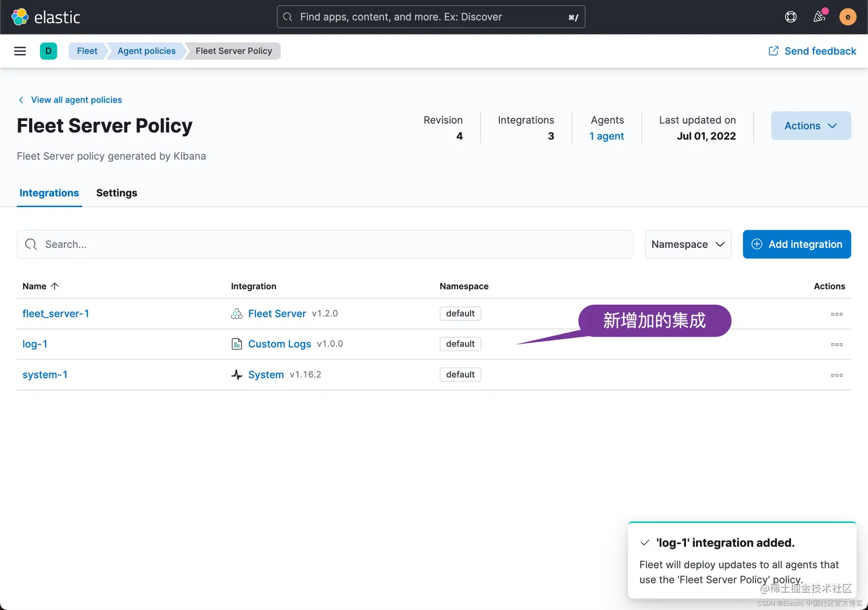Image resolution: width=868 pixels, height=610 pixels.
Task: Switch to the Settings tab
Action: click(117, 193)
